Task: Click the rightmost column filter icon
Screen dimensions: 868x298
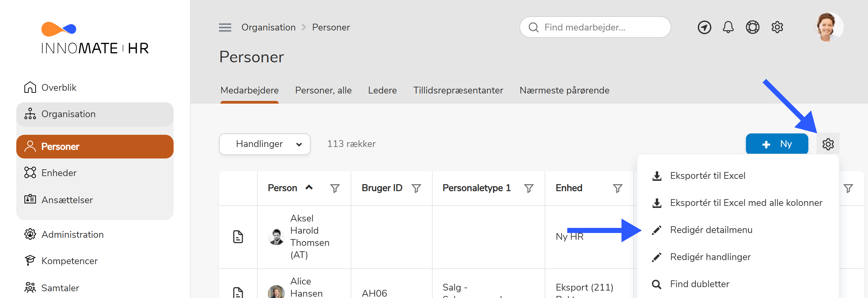Action: coord(848,188)
